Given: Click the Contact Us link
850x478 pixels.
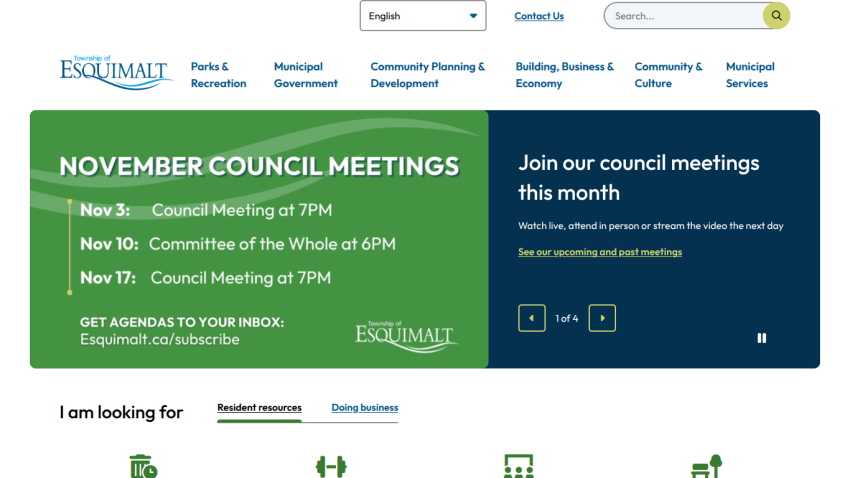Looking at the screenshot, I should click(x=539, y=16).
